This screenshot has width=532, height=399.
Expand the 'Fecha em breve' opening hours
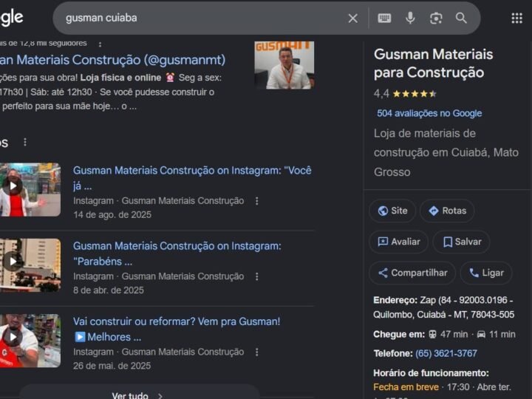(406, 387)
